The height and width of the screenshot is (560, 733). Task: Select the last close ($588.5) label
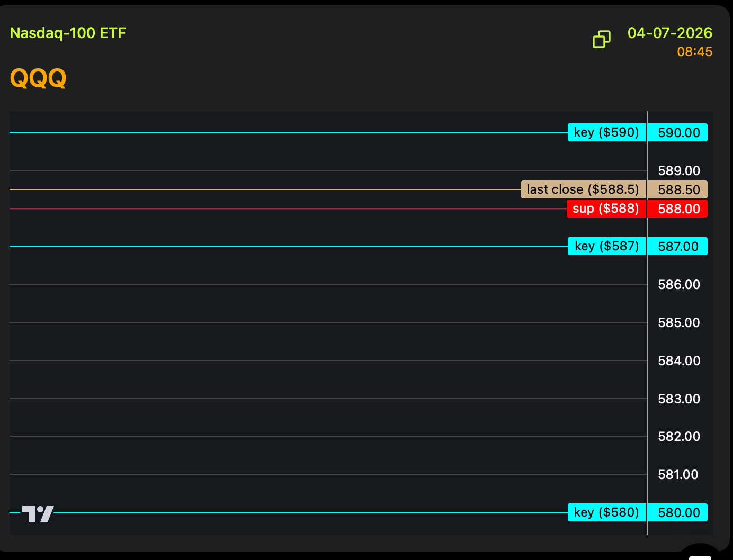click(x=583, y=189)
